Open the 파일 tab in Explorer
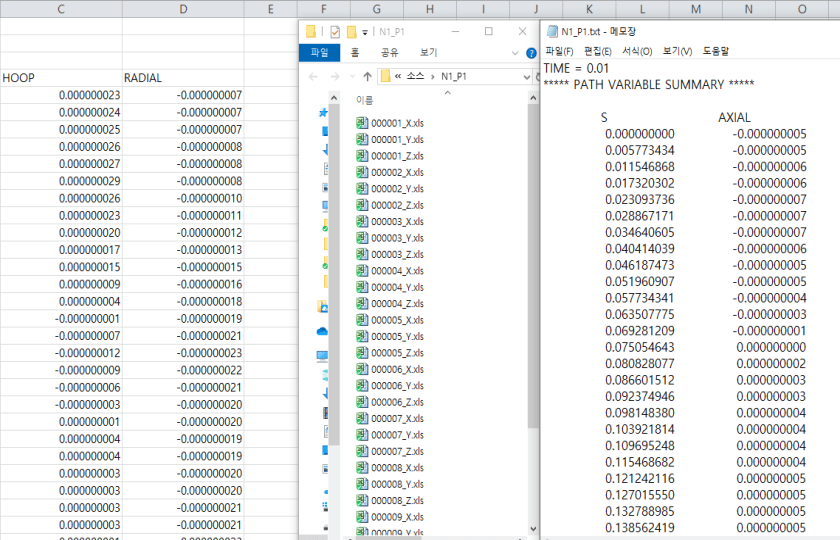This screenshot has height=540, width=840. tap(319, 53)
